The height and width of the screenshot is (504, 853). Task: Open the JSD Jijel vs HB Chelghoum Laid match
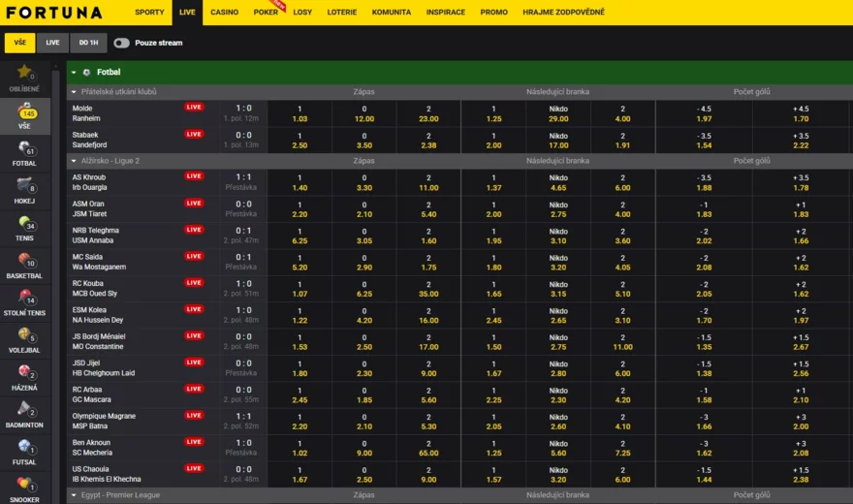pyautogui.click(x=104, y=368)
